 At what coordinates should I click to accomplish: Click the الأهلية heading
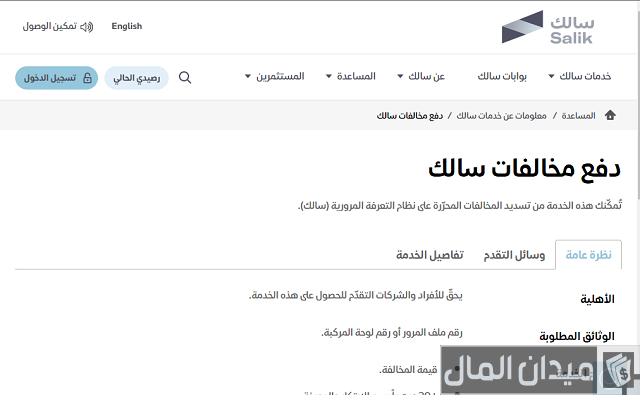(x=597, y=299)
